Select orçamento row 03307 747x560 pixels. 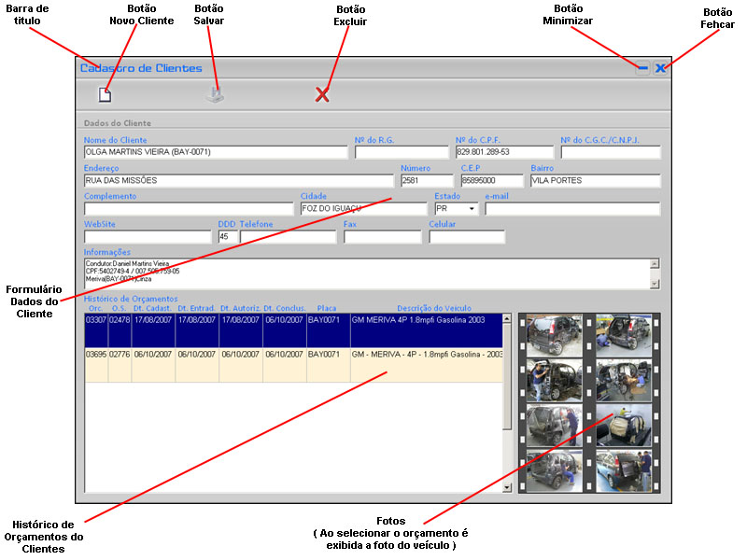[293, 330]
